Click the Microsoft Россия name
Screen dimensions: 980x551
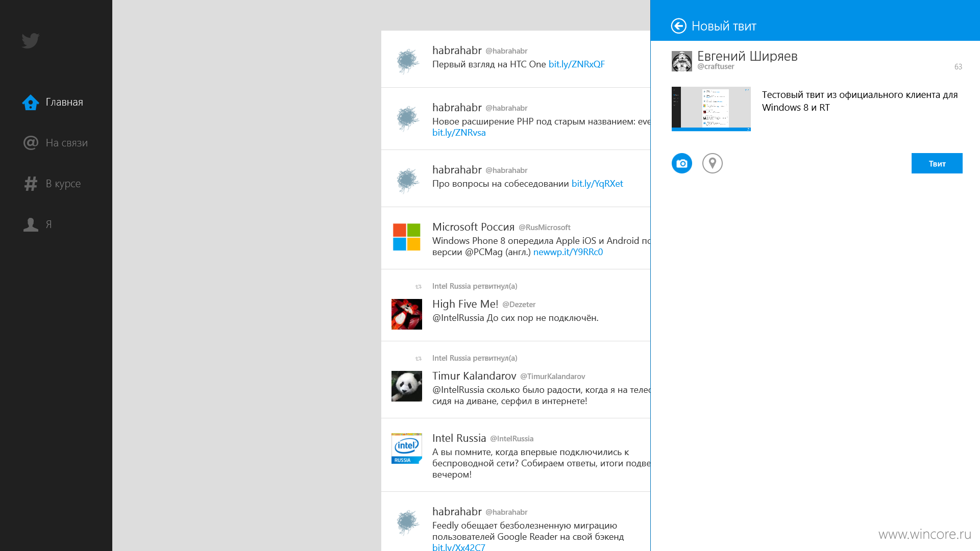(x=473, y=227)
